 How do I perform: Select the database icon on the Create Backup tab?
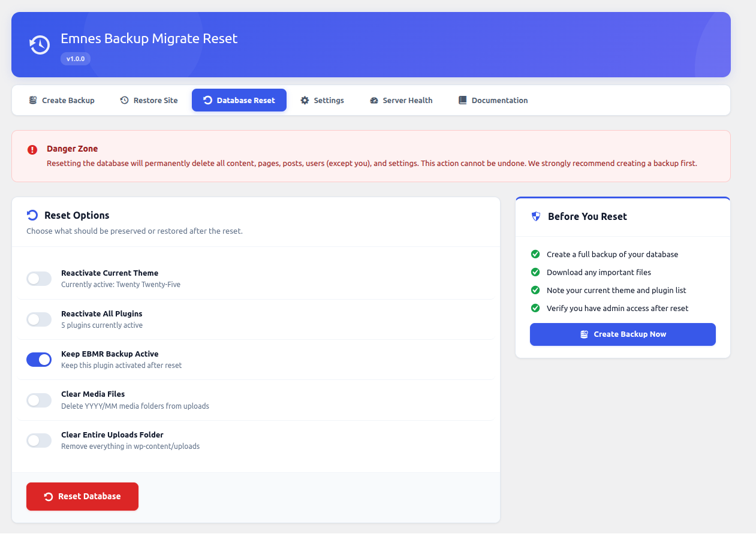(34, 100)
